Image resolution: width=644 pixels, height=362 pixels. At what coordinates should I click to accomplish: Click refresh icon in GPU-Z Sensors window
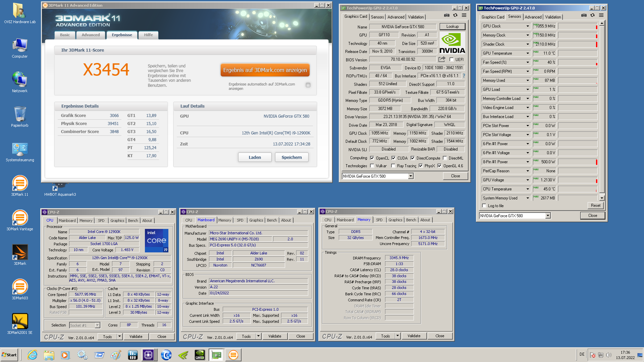tap(592, 15)
